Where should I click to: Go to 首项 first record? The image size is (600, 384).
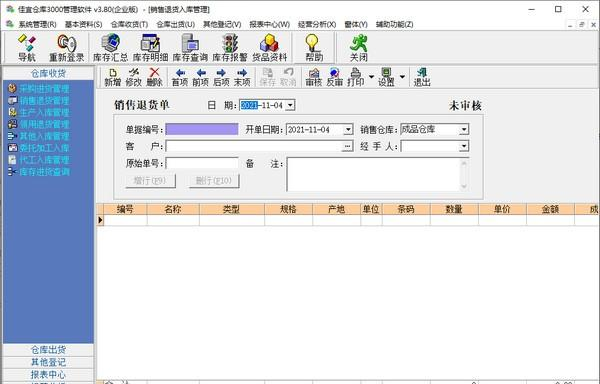tap(180, 77)
